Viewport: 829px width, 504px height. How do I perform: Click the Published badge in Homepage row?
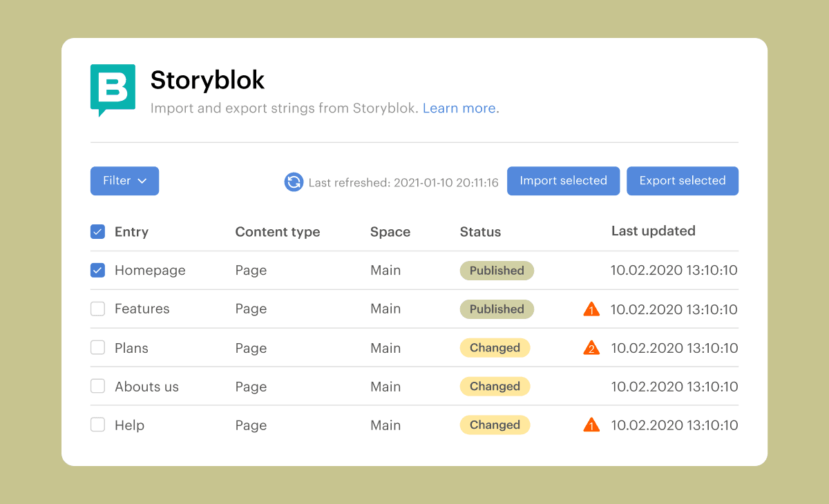tap(497, 271)
